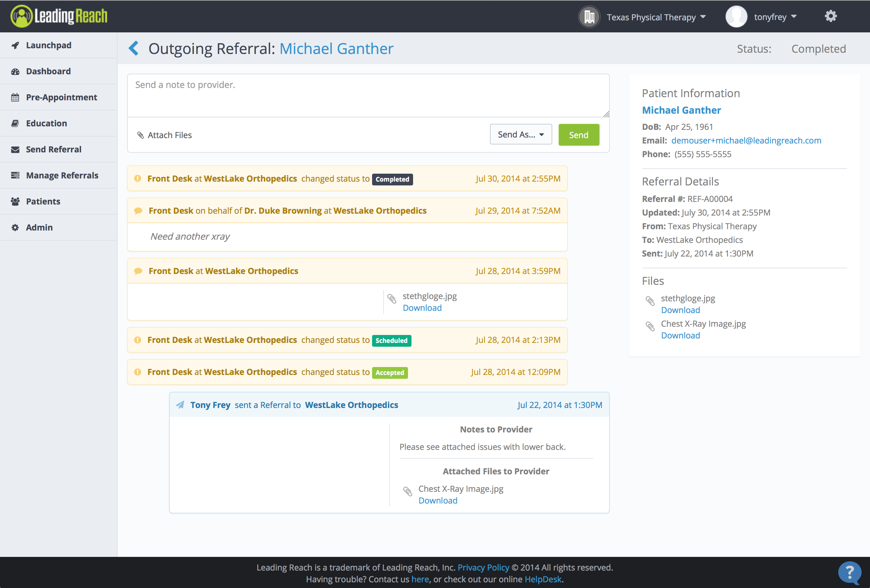Click the tonyfrey user avatar
Image resolution: width=870 pixels, height=588 pixels.
pyautogui.click(x=736, y=17)
